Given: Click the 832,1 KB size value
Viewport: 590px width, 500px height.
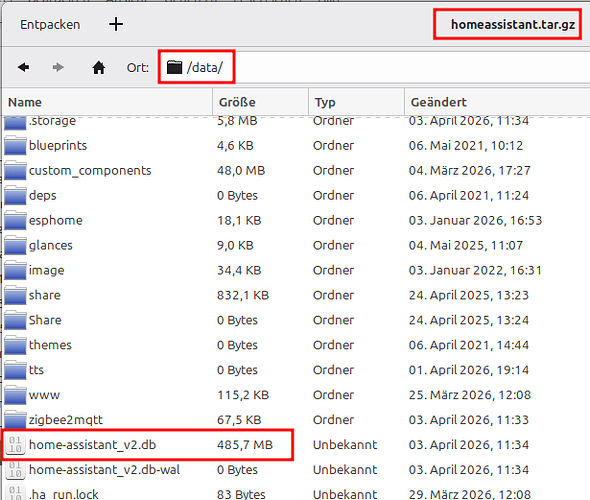Looking at the screenshot, I should tap(243, 295).
